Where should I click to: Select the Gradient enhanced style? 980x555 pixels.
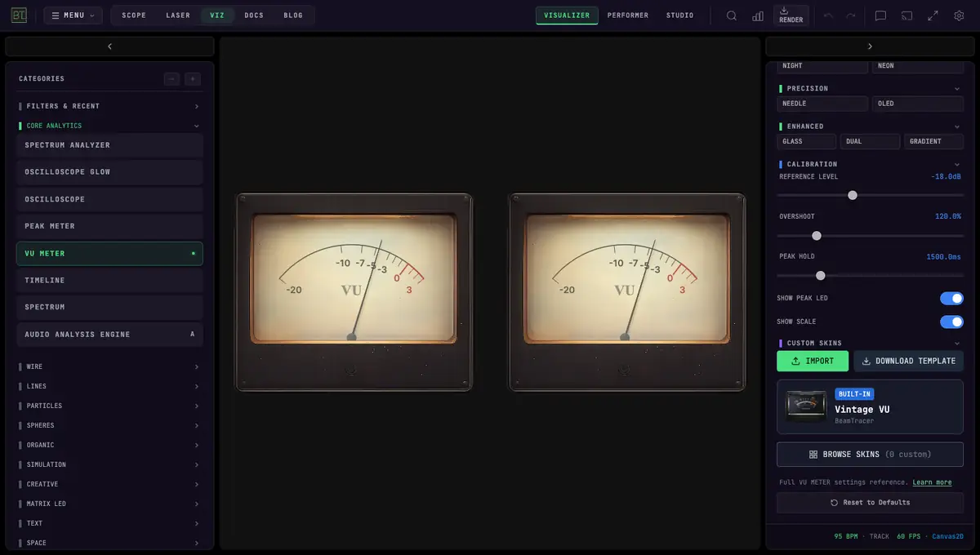(933, 141)
